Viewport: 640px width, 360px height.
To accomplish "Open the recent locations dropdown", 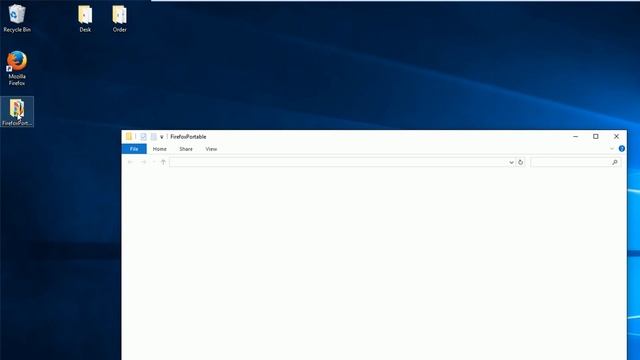I will pyautogui.click(x=154, y=162).
